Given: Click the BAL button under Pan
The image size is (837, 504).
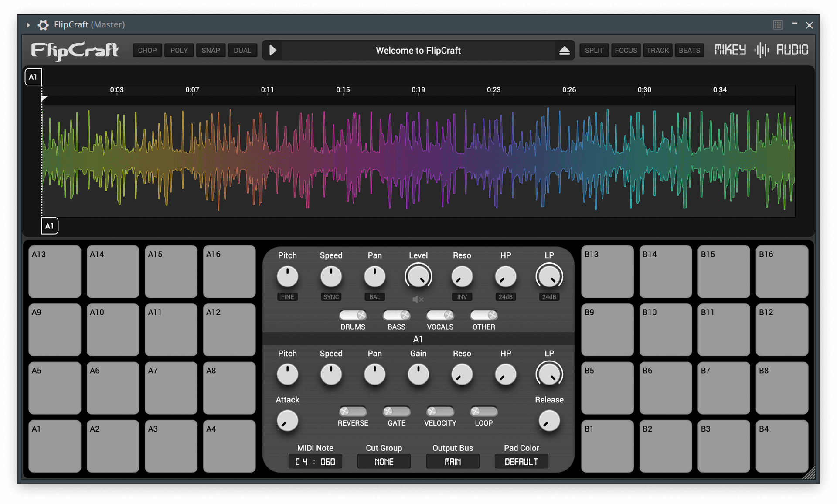Looking at the screenshot, I should (375, 297).
